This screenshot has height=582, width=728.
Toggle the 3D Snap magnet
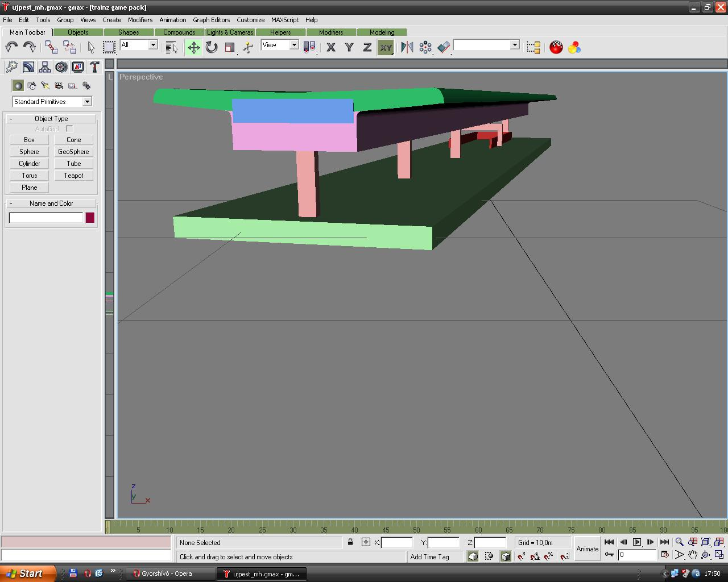tap(521, 556)
